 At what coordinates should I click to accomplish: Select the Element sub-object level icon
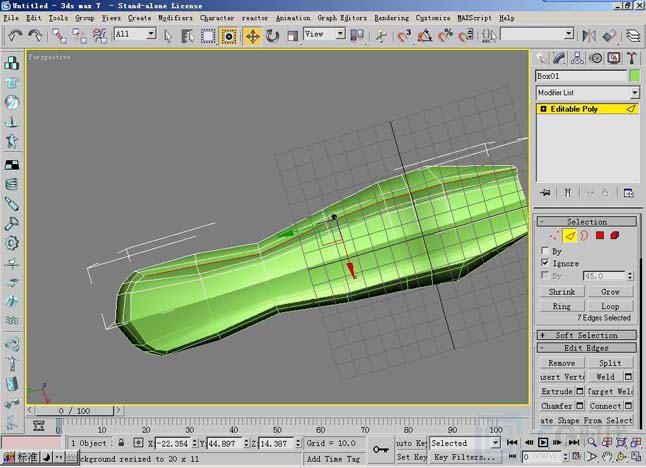tap(615, 235)
